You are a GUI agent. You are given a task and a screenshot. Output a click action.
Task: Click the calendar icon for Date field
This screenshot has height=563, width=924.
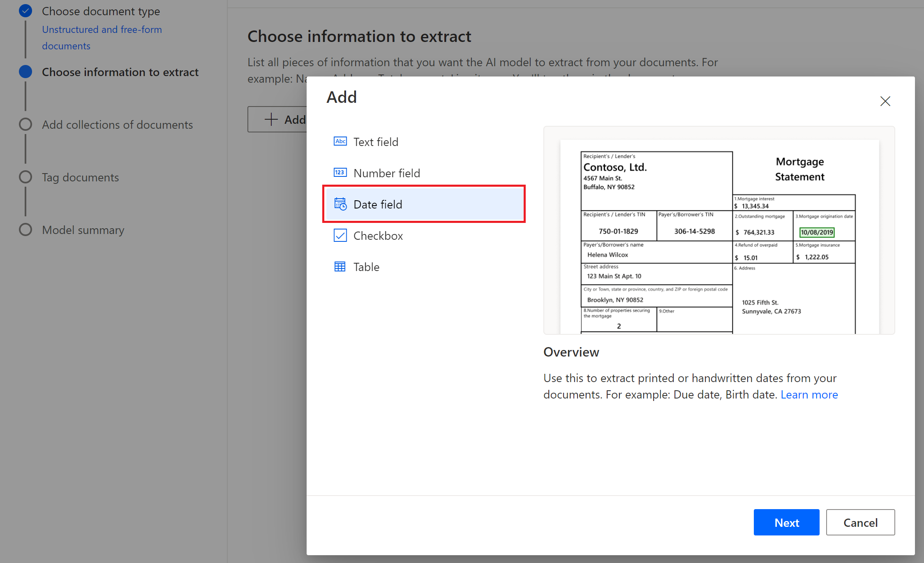(x=340, y=205)
